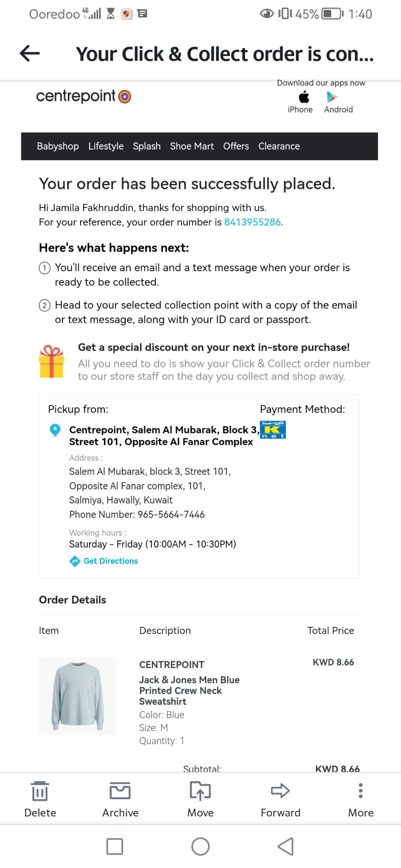This screenshot has height=868, width=401.
Task: Tap the back arrow icon
Action: pyautogui.click(x=30, y=53)
